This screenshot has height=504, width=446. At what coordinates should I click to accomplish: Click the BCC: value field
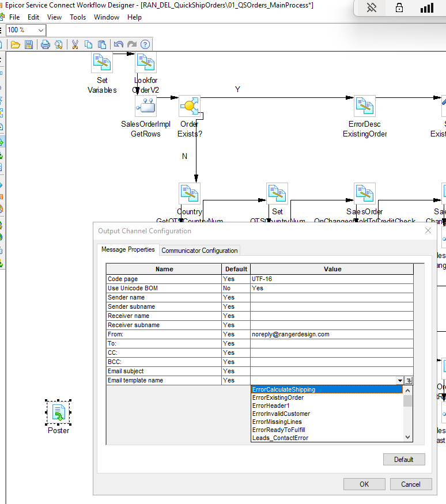pyautogui.click(x=332, y=362)
